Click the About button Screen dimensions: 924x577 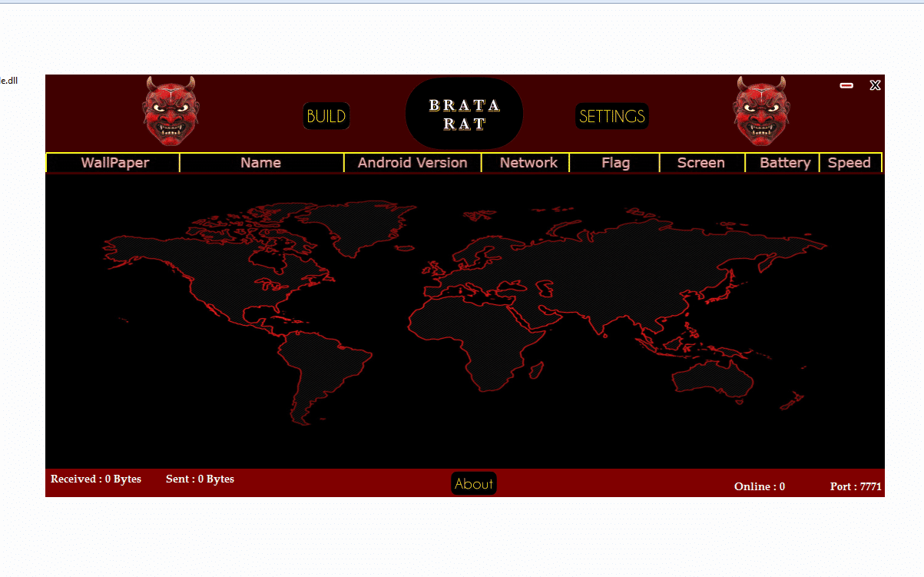coord(473,483)
